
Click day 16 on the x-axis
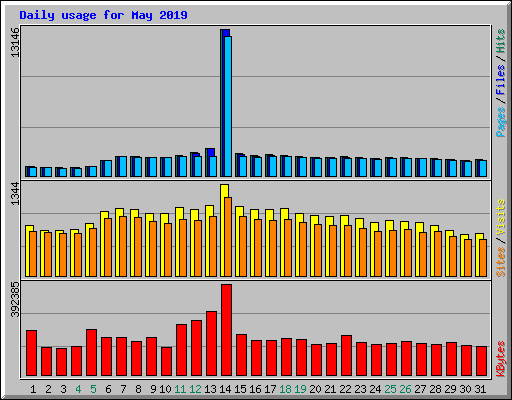pos(255,389)
